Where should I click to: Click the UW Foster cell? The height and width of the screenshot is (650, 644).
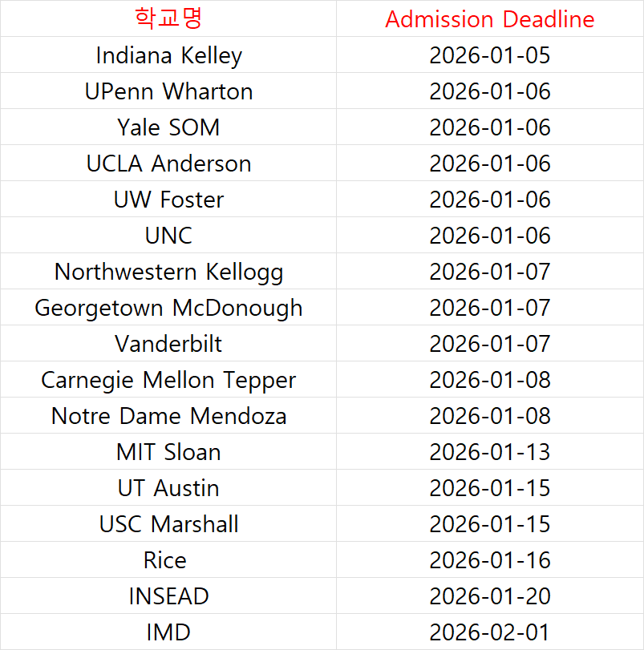[168, 199]
